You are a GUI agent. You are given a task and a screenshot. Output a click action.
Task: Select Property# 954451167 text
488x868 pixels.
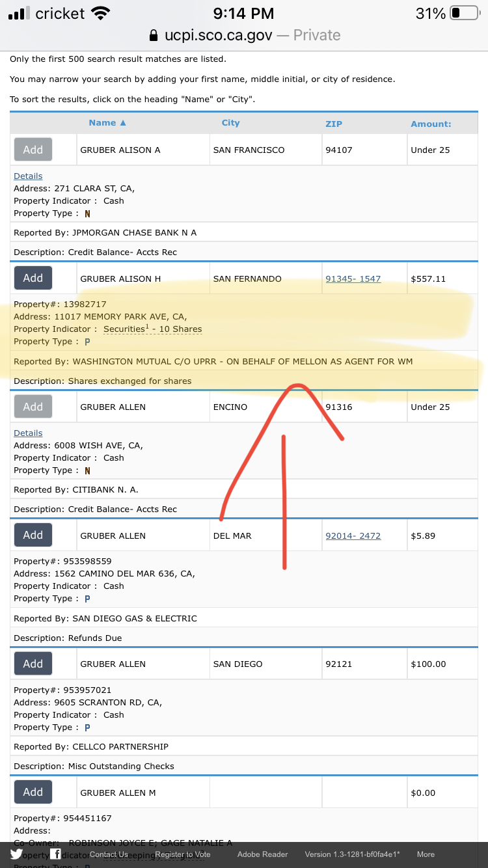(62, 818)
